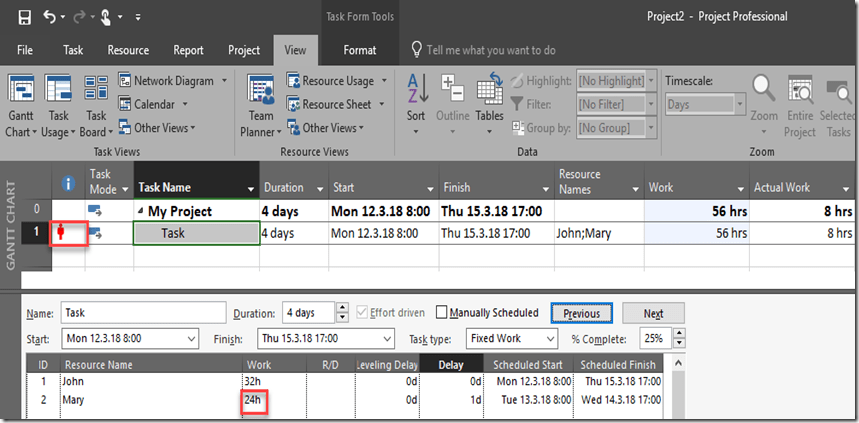
Task: Toggle the Manually Scheduled checkbox
Action: click(x=442, y=313)
